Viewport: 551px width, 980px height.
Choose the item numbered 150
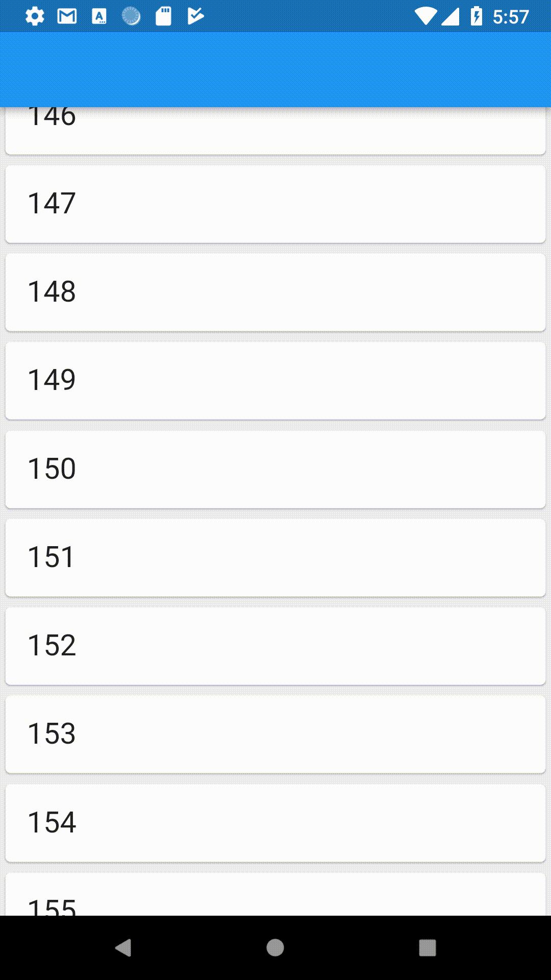275,469
